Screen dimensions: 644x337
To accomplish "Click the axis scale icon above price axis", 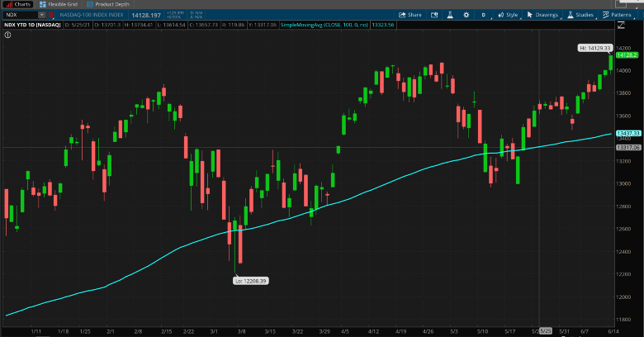I will (x=621, y=26).
